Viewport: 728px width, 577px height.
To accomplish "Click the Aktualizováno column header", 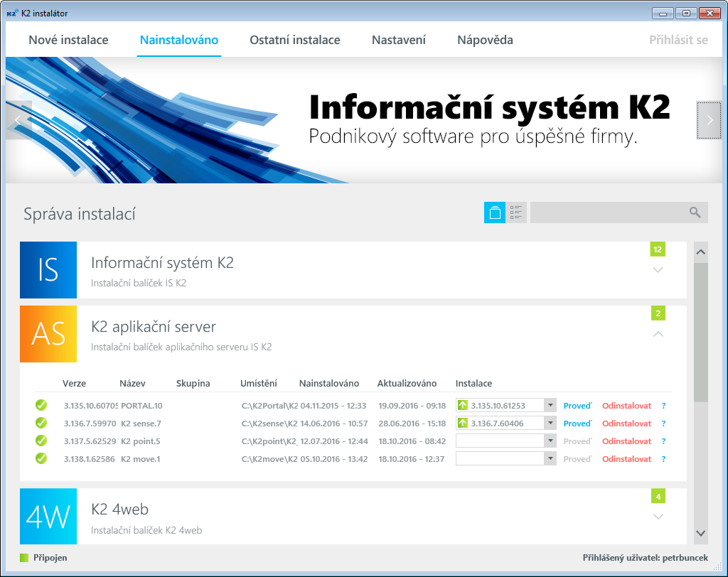I will tap(407, 384).
